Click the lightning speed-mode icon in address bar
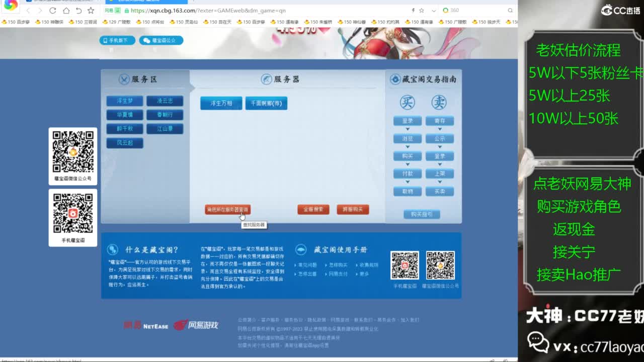 [413, 11]
